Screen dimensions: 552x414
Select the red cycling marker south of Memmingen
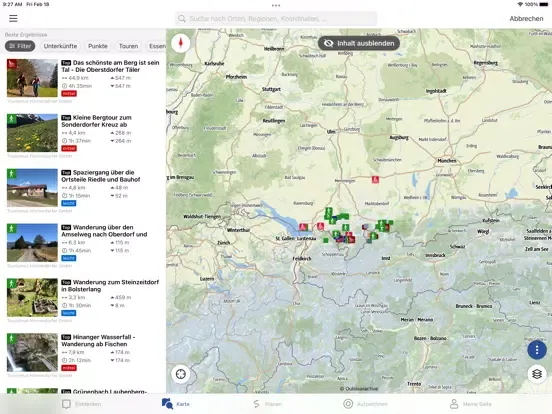tap(375, 180)
